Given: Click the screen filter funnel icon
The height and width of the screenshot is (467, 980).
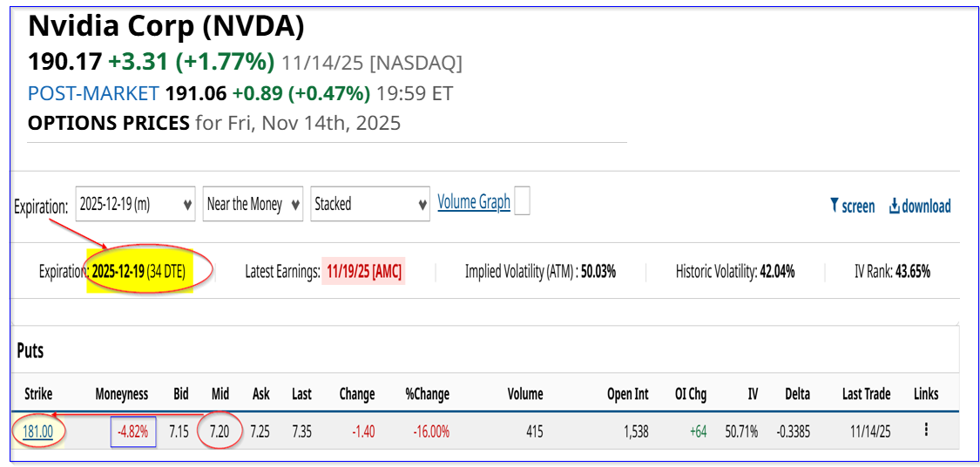Looking at the screenshot, I should [835, 206].
